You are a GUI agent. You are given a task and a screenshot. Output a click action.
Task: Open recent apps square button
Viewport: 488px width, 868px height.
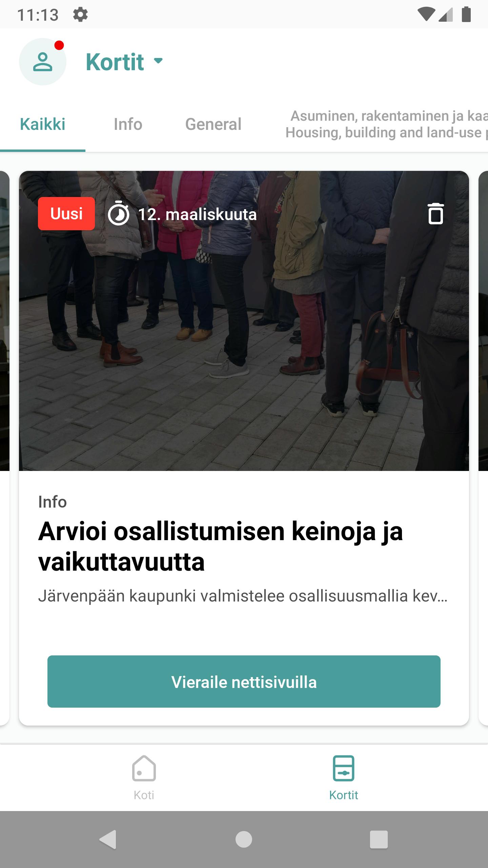pos(379,840)
